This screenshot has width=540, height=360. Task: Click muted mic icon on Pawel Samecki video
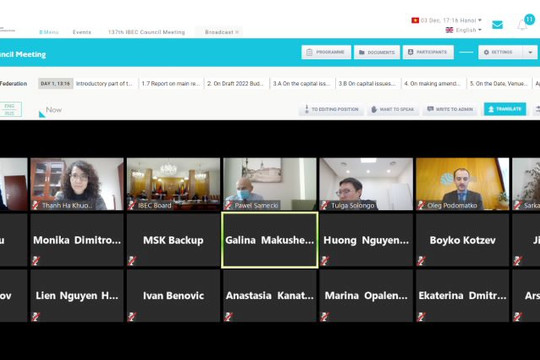click(x=228, y=205)
